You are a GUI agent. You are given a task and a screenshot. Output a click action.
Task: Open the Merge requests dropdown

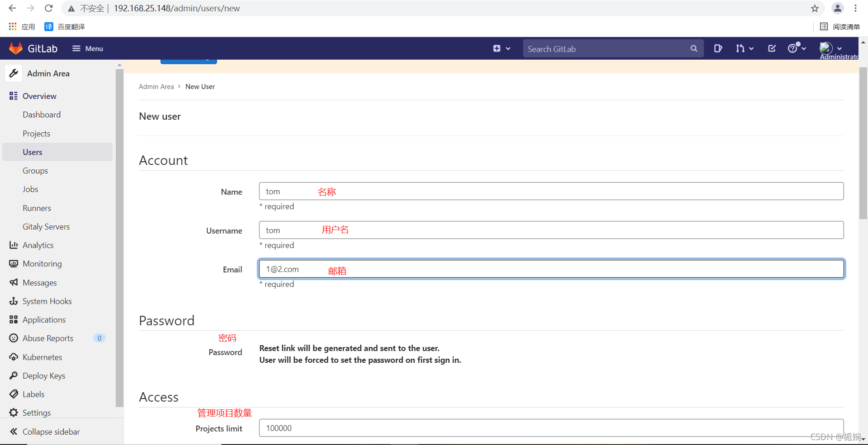[x=745, y=48]
